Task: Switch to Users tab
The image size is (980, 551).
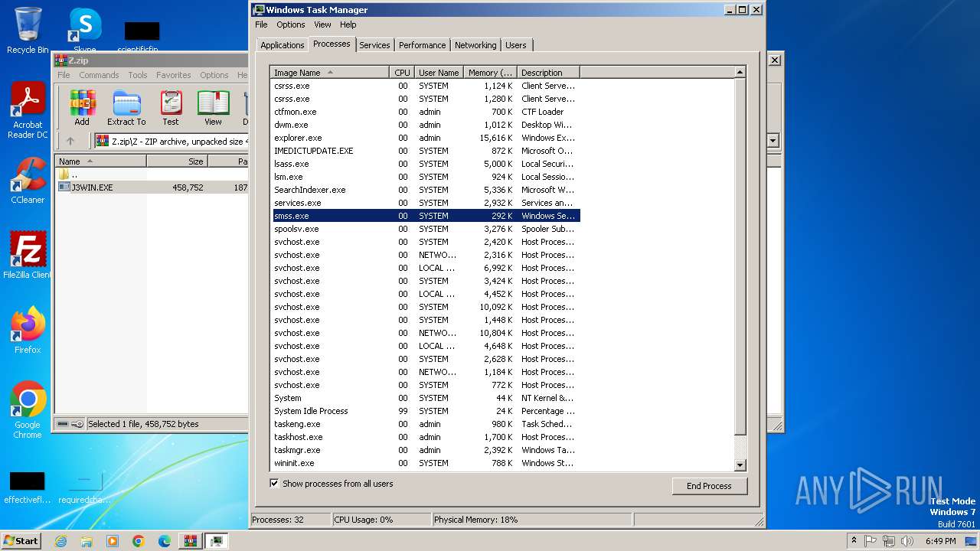Action: tap(516, 45)
